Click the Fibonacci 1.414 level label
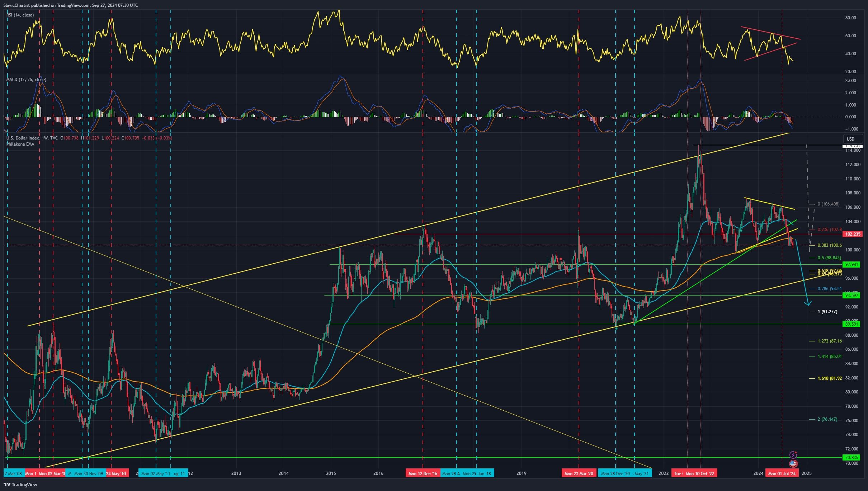The height and width of the screenshot is (491, 868). (830, 357)
